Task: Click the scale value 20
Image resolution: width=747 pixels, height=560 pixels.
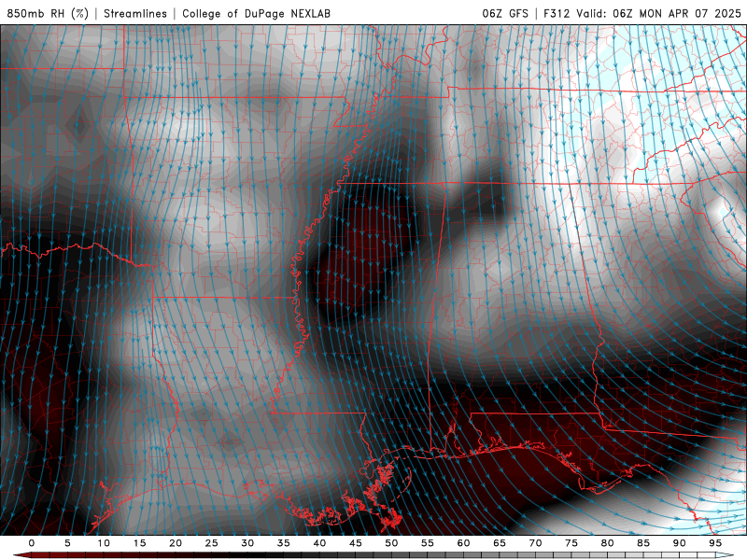Action: [176, 543]
